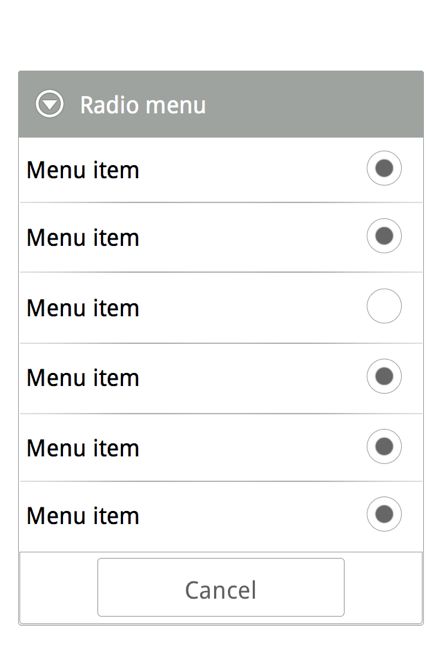Choose the fourth Menu item label
Image resolution: width=442 pixels, height=663 pixels.
click(x=83, y=378)
